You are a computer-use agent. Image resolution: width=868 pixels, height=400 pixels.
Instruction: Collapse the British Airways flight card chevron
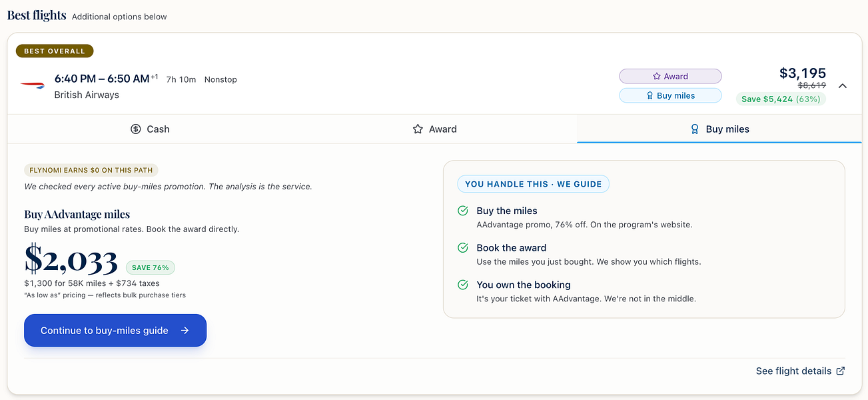click(x=843, y=85)
